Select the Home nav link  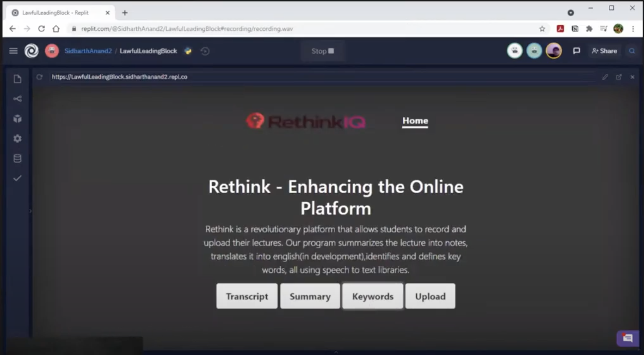coord(415,121)
